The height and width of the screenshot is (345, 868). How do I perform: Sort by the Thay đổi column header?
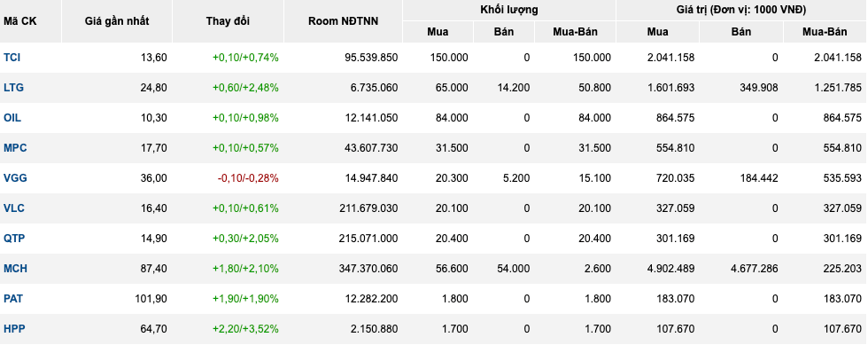coord(229,21)
